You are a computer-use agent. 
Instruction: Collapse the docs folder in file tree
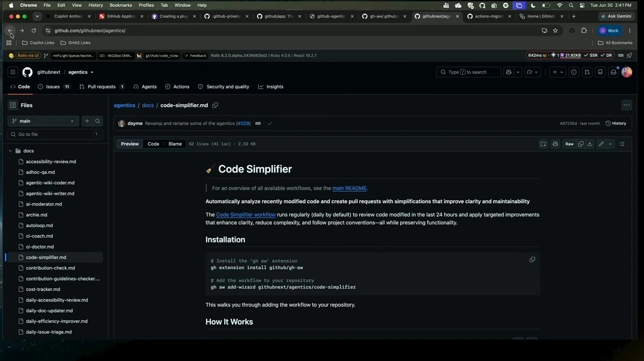(x=10, y=151)
